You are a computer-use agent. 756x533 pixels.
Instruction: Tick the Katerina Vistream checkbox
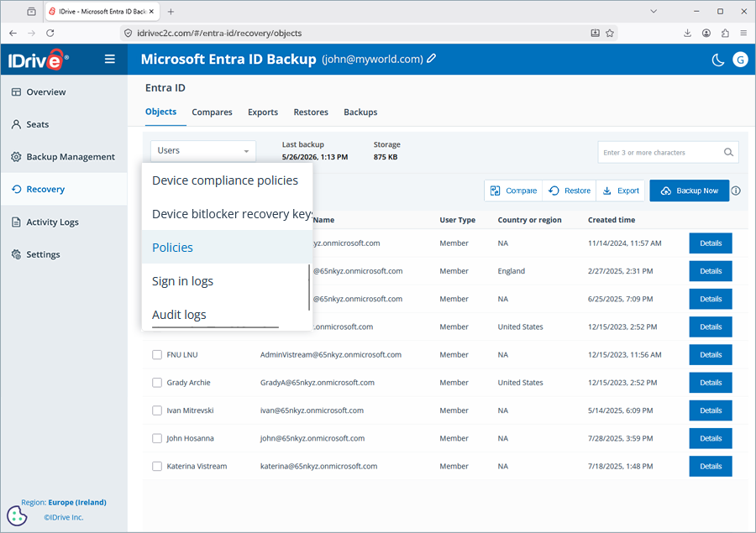coord(157,467)
